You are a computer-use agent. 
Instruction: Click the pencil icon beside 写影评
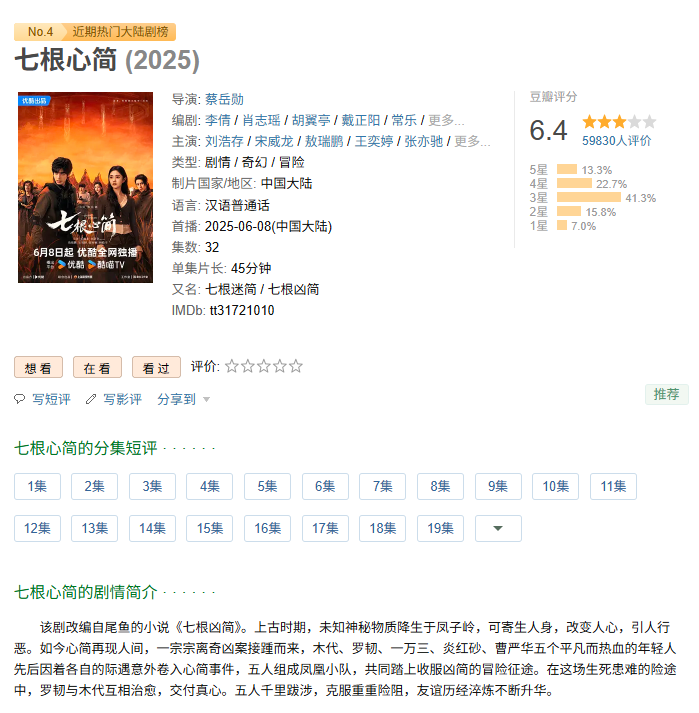[91, 399]
